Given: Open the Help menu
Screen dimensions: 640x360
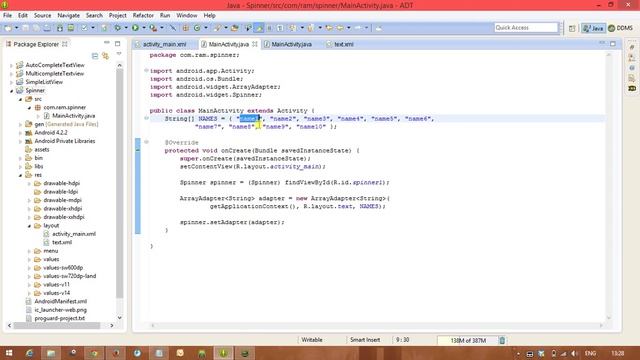Looking at the screenshot, I should pos(209,16).
